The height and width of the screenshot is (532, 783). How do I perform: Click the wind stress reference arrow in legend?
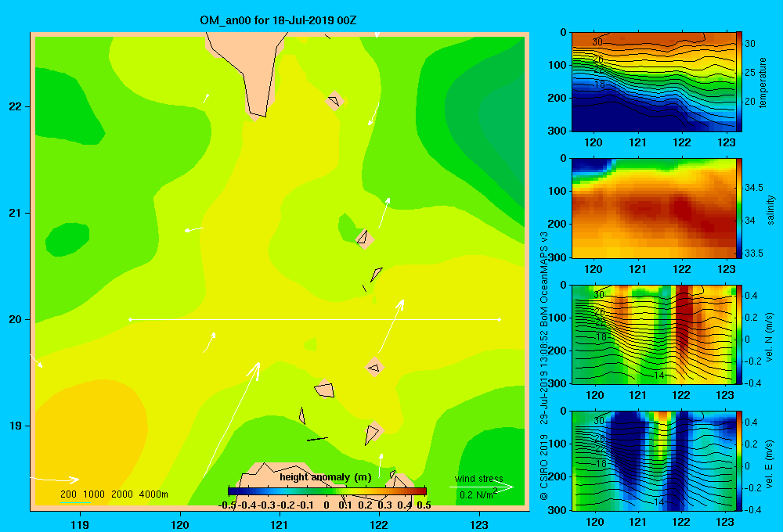(482, 487)
